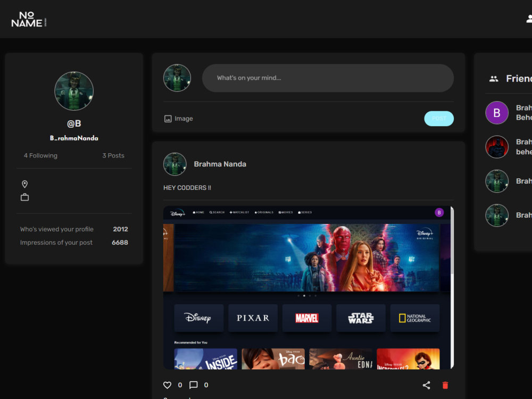The width and height of the screenshot is (532, 399).
Task: Open the user account icon in header
Action: [x=529, y=19]
